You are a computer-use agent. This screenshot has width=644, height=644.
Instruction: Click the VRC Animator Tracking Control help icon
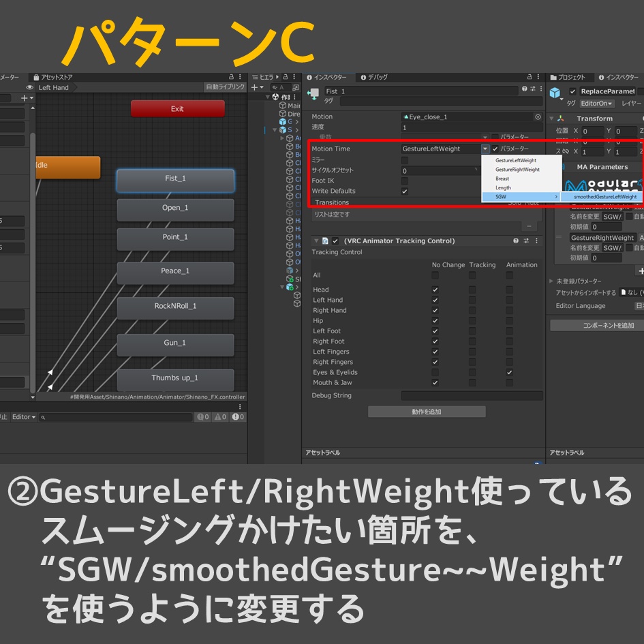click(x=516, y=241)
